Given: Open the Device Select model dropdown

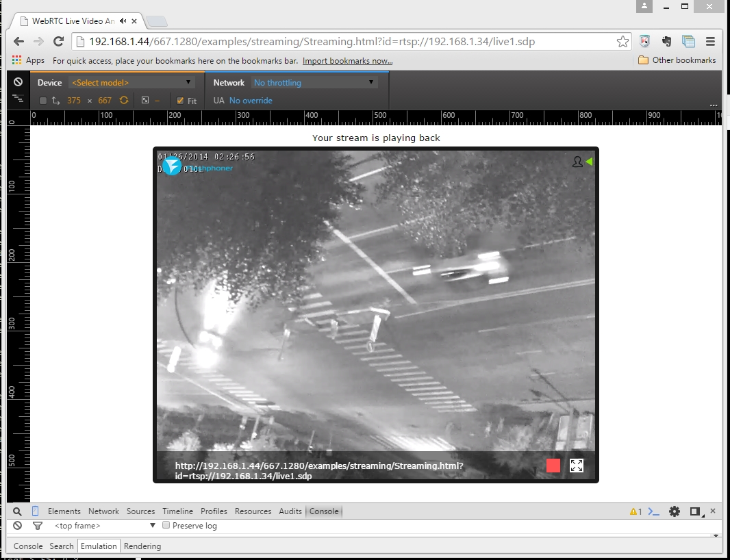Looking at the screenshot, I should [130, 82].
